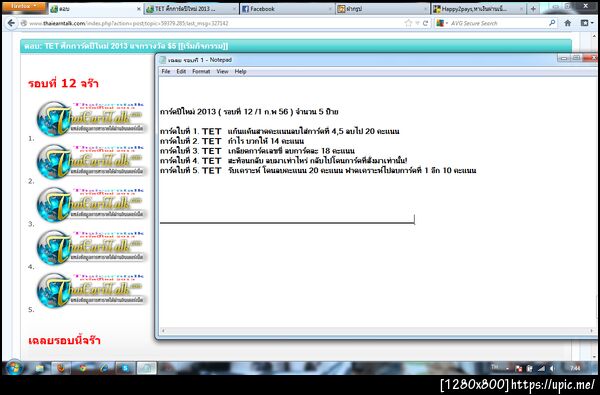Open a new tab with the plus button
600x395 pixels.
(x=533, y=8)
